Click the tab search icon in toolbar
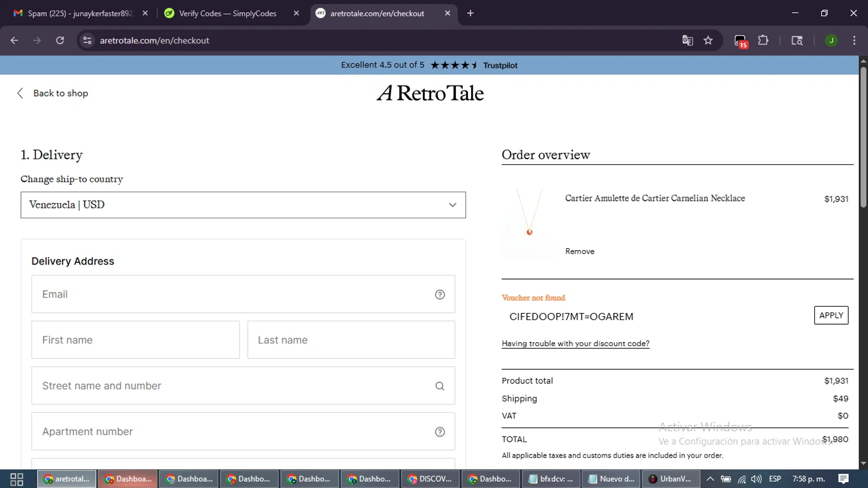Screen dimensions: 868x488 click(797, 41)
